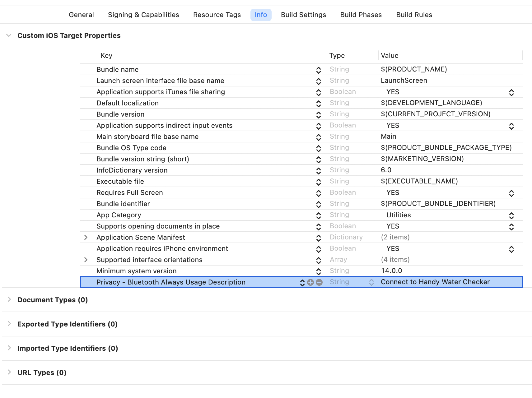
Task: Open type popup for Bluetooth privacy row
Action: coord(371,282)
